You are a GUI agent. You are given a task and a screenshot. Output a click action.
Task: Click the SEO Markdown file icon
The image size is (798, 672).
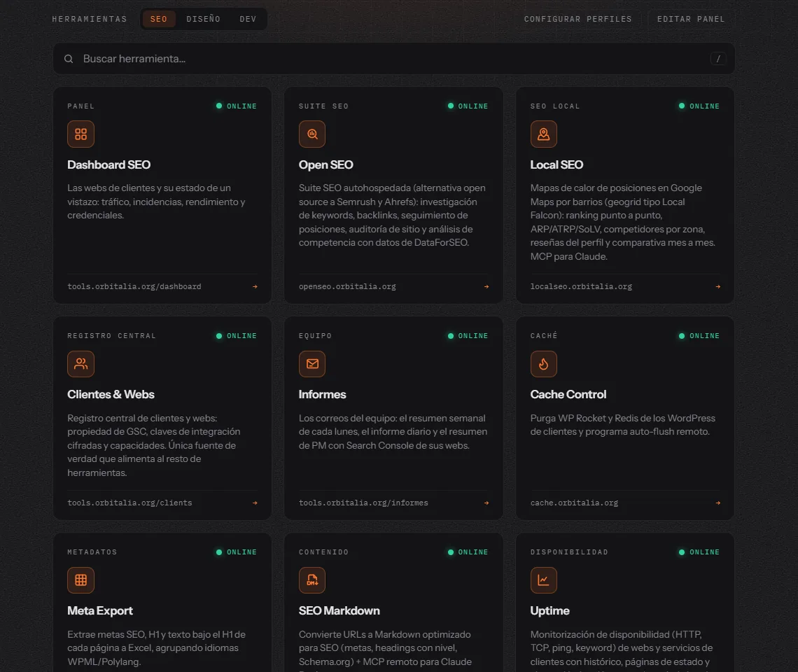pos(312,580)
